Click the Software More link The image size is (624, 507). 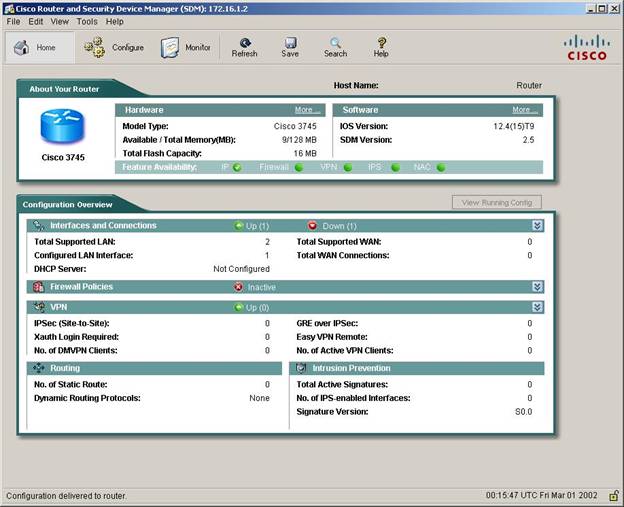tap(525, 110)
